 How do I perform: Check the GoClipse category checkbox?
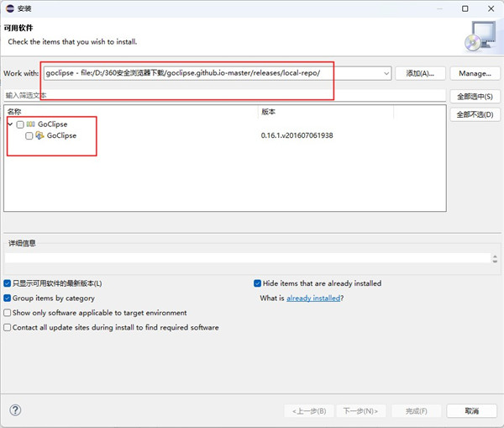[x=20, y=124]
